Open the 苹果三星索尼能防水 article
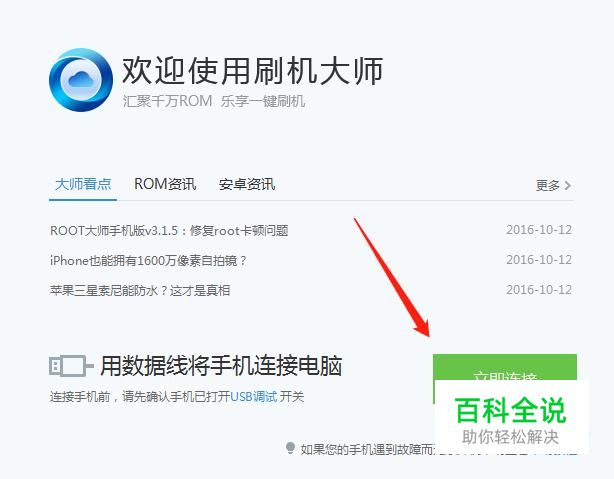The width and height of the screenshot is (614, 479). [140, 291]
